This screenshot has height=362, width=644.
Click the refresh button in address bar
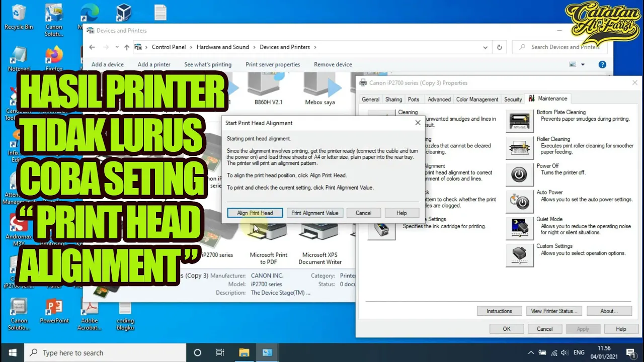coord(499,47)
